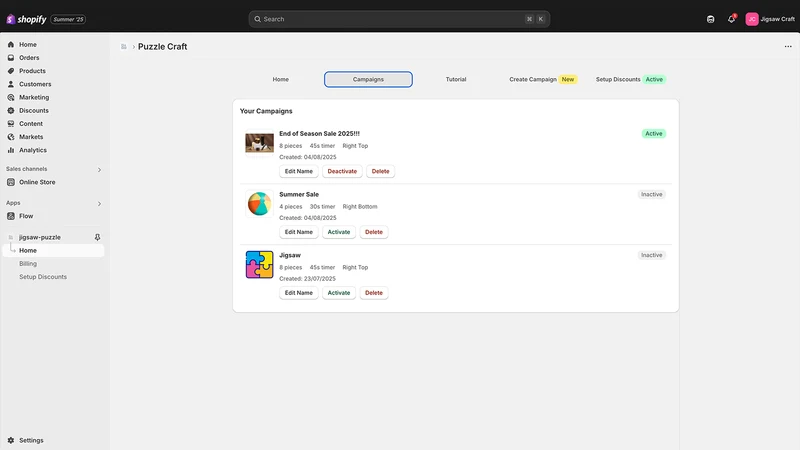
Task: Edit name of Summer Sale campaign
Action: point(298,232)
